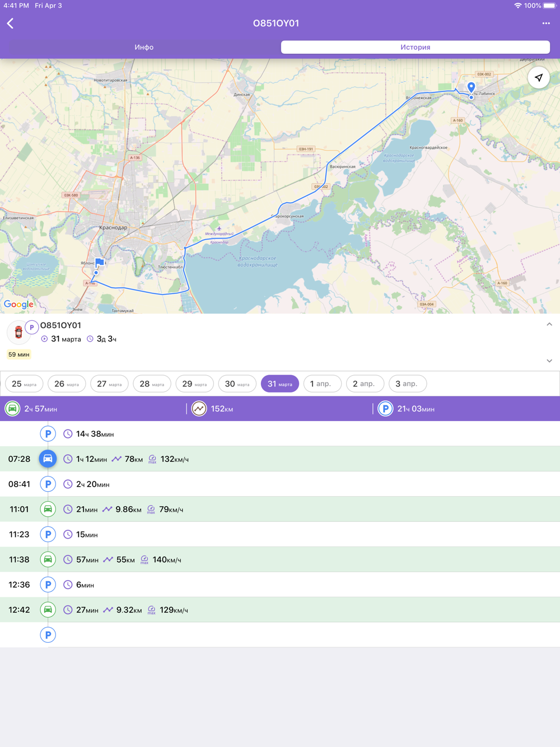560x747 pixels.
Task: Tap the green car icon of 11:01 trip
Action: [48, 509]
